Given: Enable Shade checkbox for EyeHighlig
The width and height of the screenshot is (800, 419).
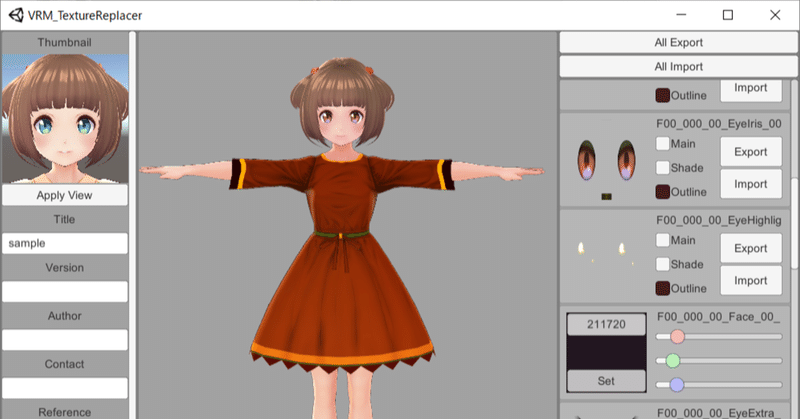Looking at the screenshot, I should click(662, 264).
